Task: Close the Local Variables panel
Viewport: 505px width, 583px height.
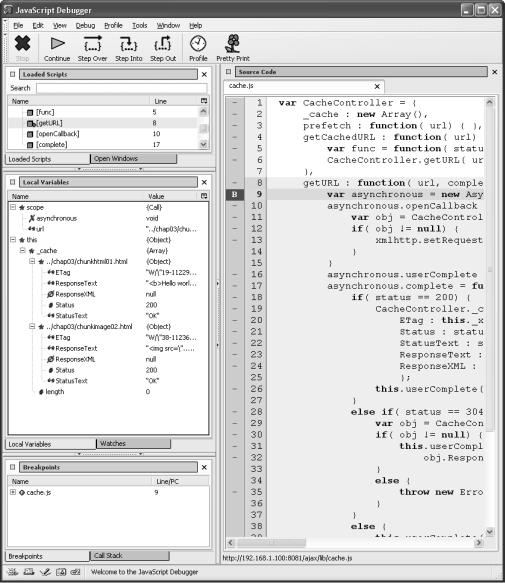Action: [x=204, y=182]
